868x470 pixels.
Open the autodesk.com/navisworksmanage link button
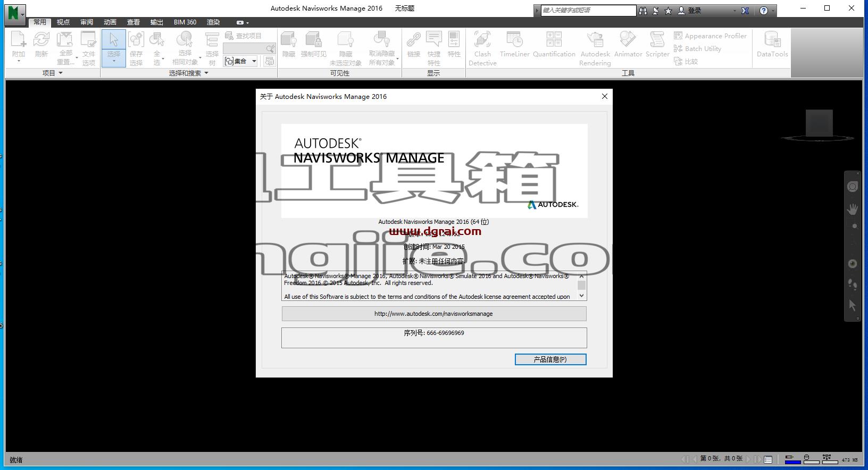click(x=434, y=314)
